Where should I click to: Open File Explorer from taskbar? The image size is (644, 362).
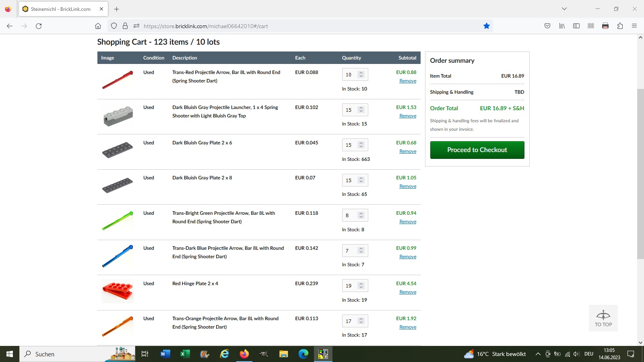point(284,354)
